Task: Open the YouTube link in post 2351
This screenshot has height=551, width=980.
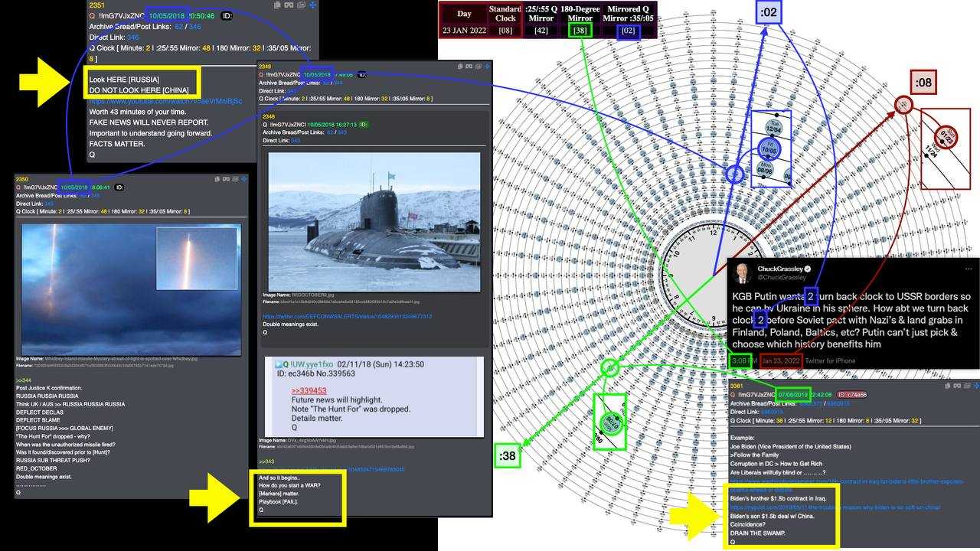Action: tap(165, 101)
